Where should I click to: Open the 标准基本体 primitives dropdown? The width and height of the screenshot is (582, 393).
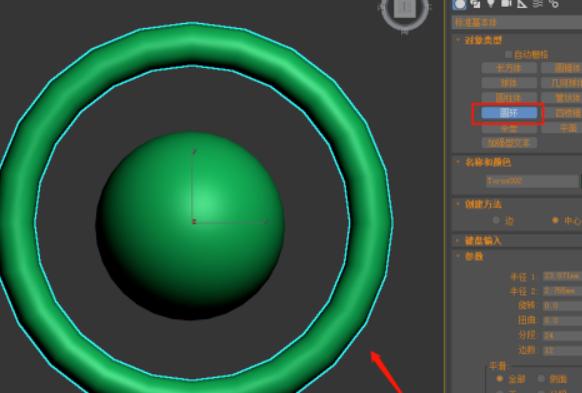[517, 23]
